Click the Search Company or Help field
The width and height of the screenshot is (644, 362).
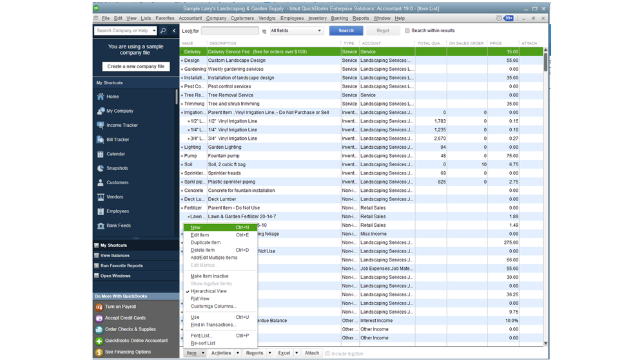pos(123,30)
